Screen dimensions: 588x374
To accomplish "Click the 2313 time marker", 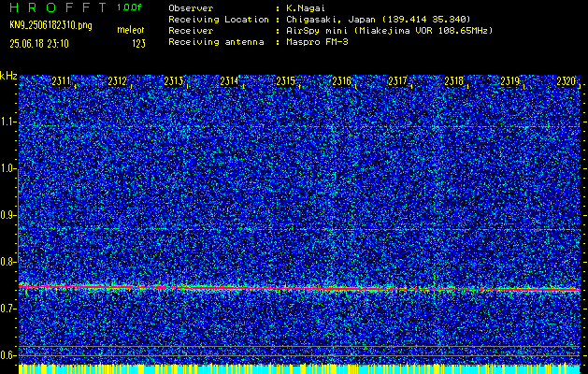I will click(x=174, y=81).
